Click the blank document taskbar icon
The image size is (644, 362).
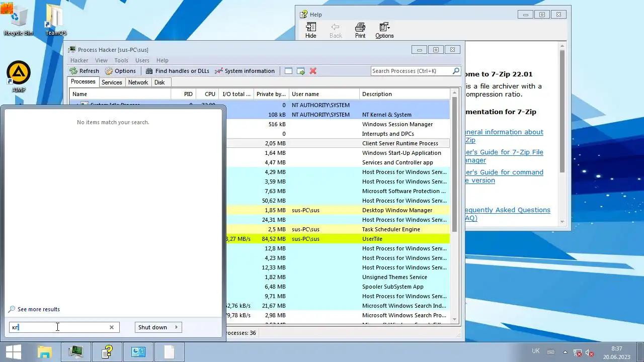click(169, 352)
